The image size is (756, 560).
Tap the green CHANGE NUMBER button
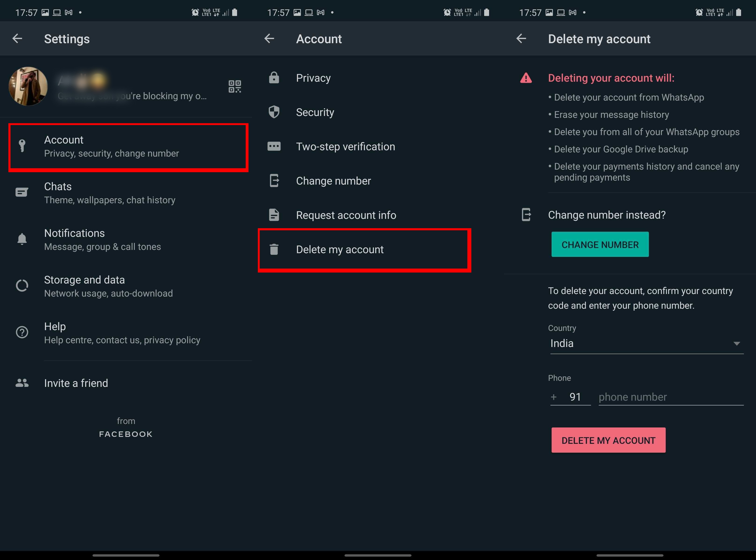point(600,244)
